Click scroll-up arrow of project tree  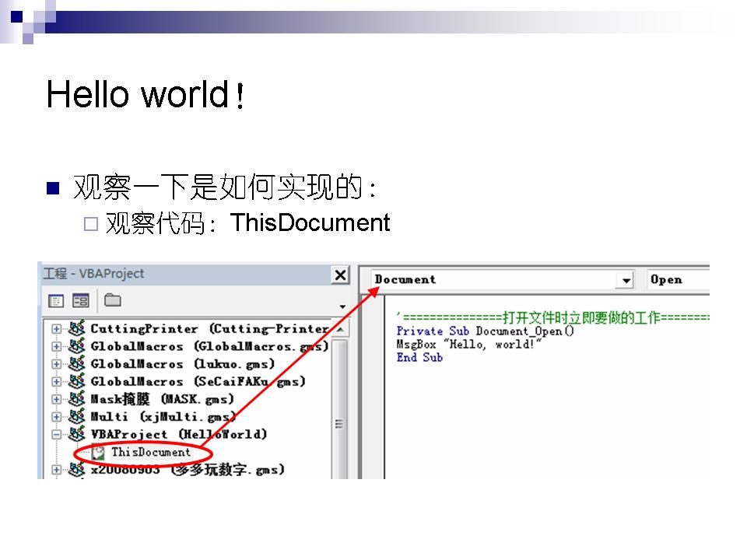[x=340, y=329]
